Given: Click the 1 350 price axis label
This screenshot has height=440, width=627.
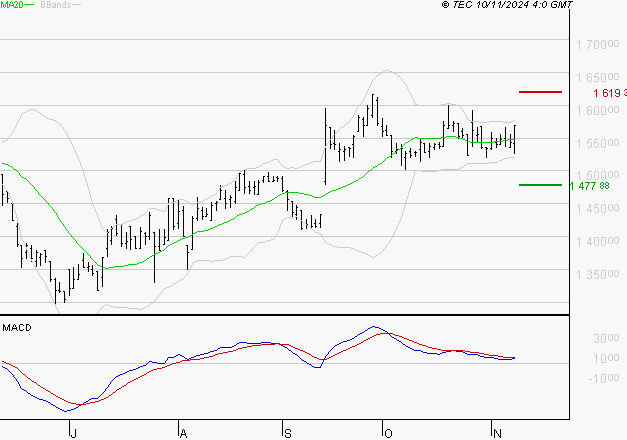Looking at the screenshot, I should (x=597, y=274).
